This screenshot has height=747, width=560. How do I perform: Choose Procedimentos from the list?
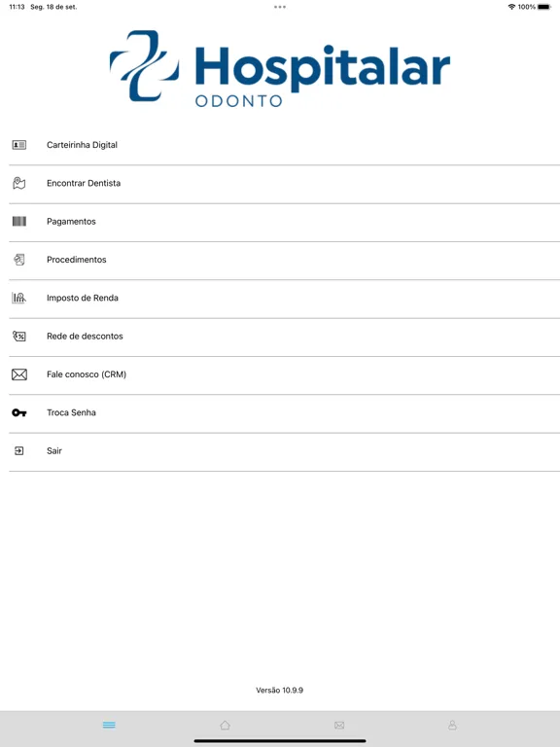(x=284, y=260)
